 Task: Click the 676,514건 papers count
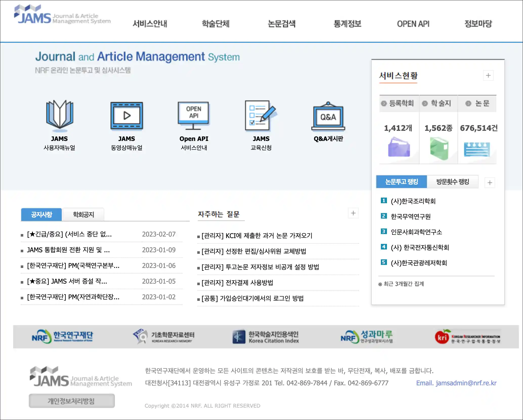pyautogui.click(x=478, y=128)
